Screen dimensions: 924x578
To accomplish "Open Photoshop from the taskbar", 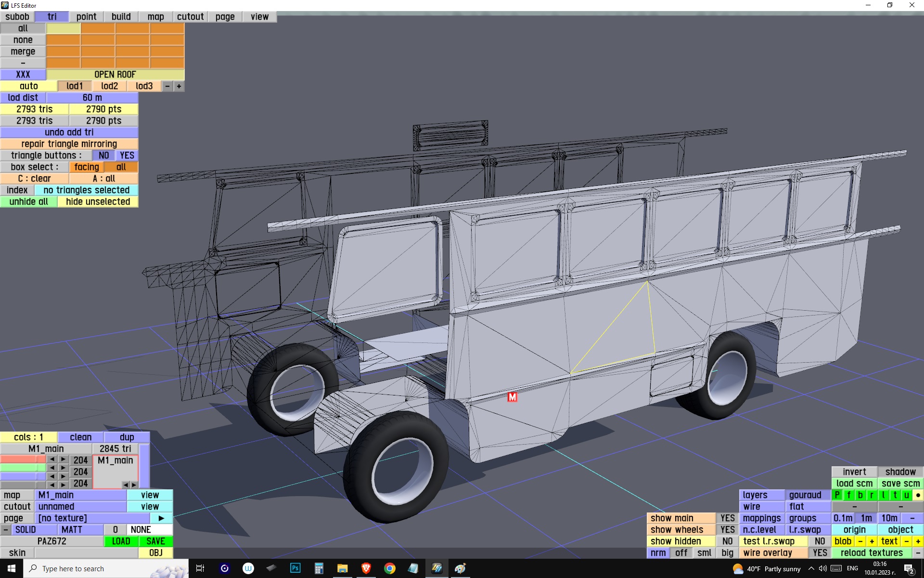I will tap(295, 568).
